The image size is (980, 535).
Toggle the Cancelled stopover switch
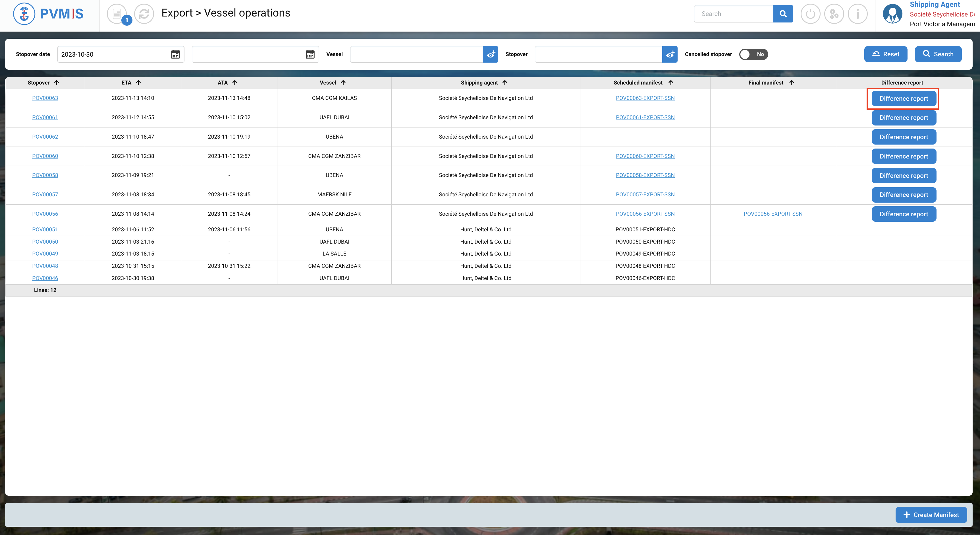pyautogui.click(x=753, y=54)
